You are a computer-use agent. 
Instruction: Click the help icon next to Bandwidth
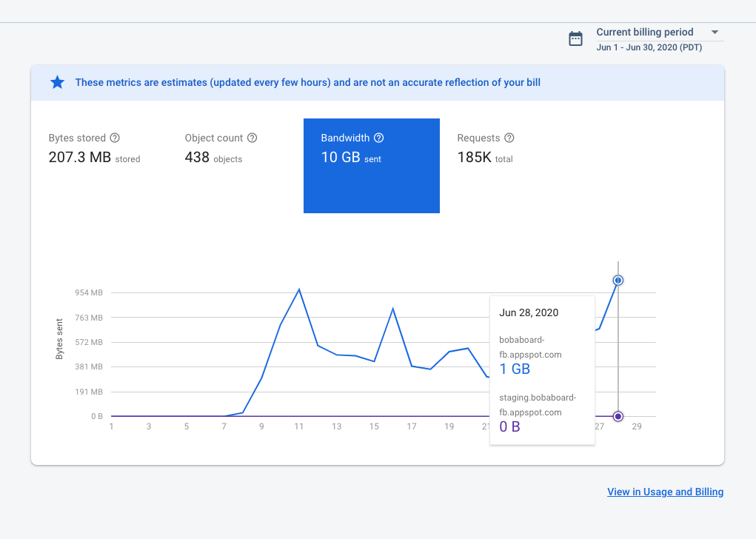378,138
